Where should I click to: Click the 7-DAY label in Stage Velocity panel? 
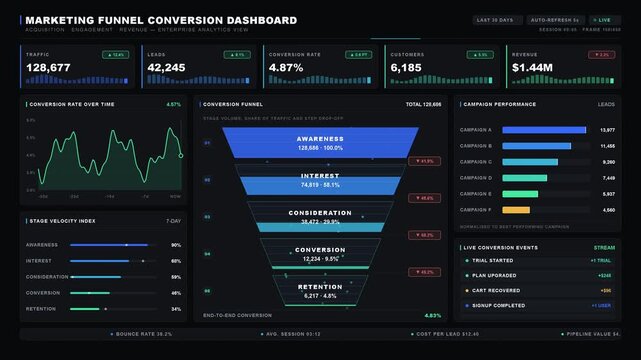(173, 221)
